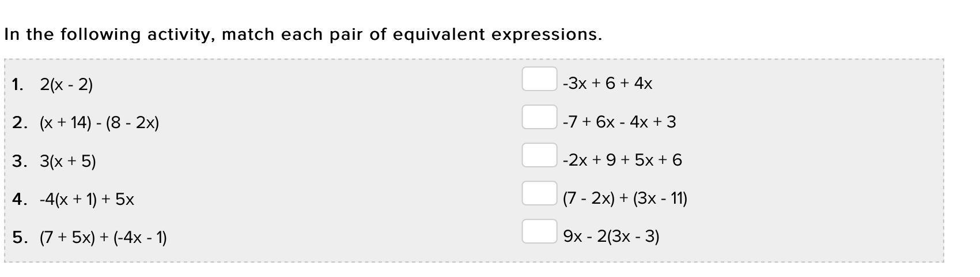The height and width of the screenshot is (277, 980).
Task: Select the answer box beside -7 + 6x - 4x + 3
Action: pos(539,117)
